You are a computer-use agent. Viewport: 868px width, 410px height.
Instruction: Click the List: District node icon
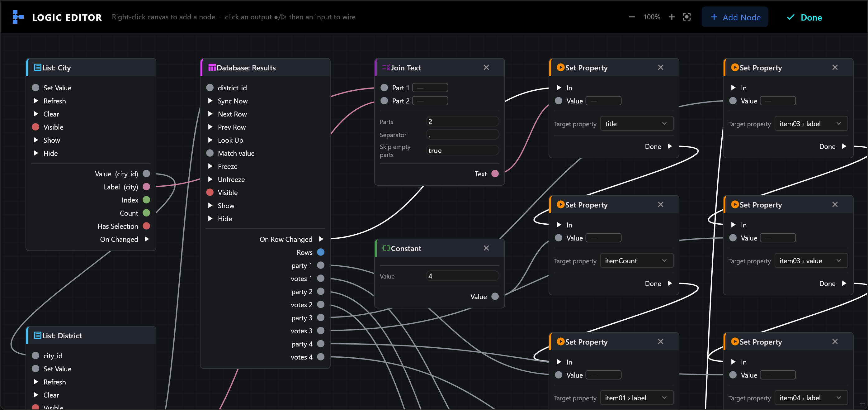[x=37, y=336]
